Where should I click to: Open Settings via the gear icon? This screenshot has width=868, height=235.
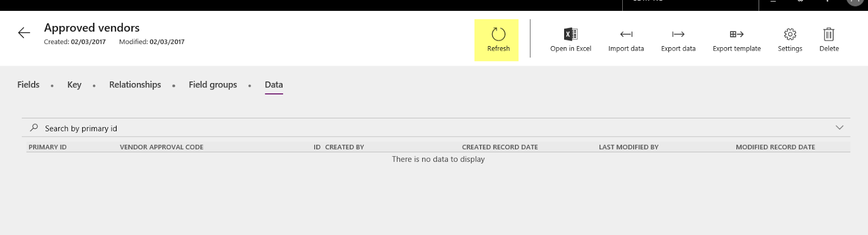point(790,35)
